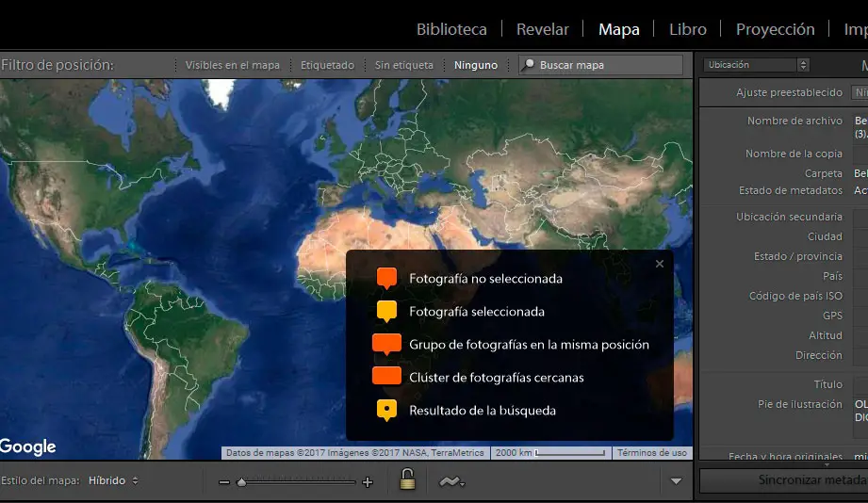Viewport: 868px width, 503px height.
Task: Click the Nombre de archivo label
Action: [794, 121]
